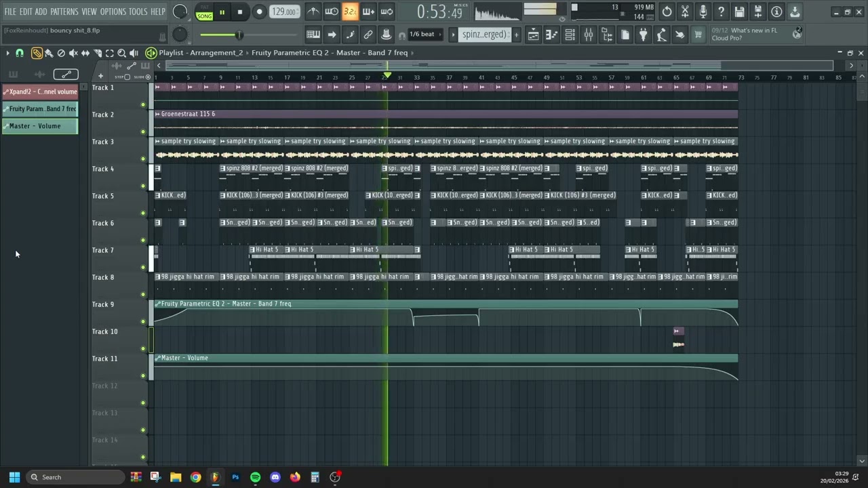868x488 pixels.
Task: Select the Paint brush tool in playlist
Action: coord(49,53)
